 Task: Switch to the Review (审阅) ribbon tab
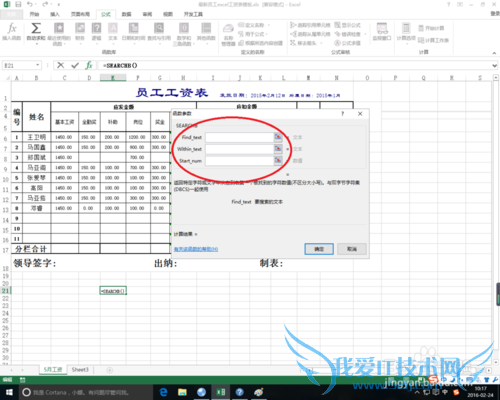click(x=147, y=14)
